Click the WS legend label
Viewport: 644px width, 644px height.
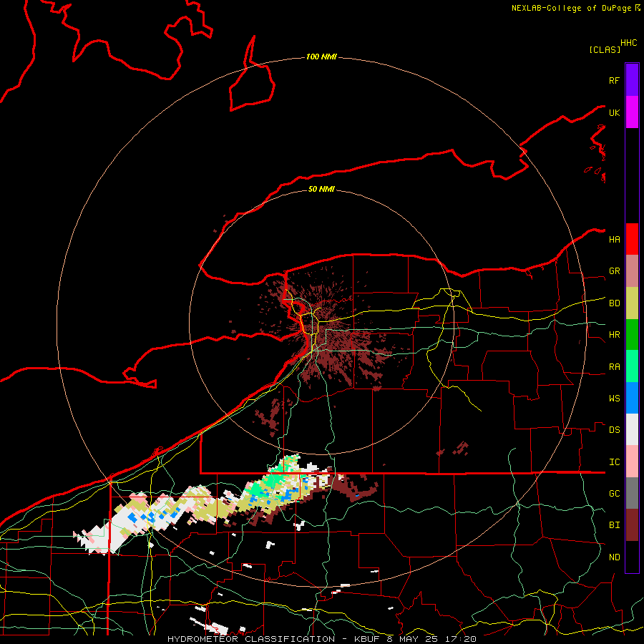pos(614,398)
